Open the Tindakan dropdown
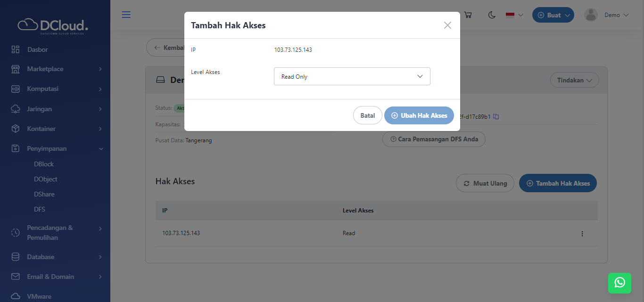644x302 pixels. pos(574,80)
